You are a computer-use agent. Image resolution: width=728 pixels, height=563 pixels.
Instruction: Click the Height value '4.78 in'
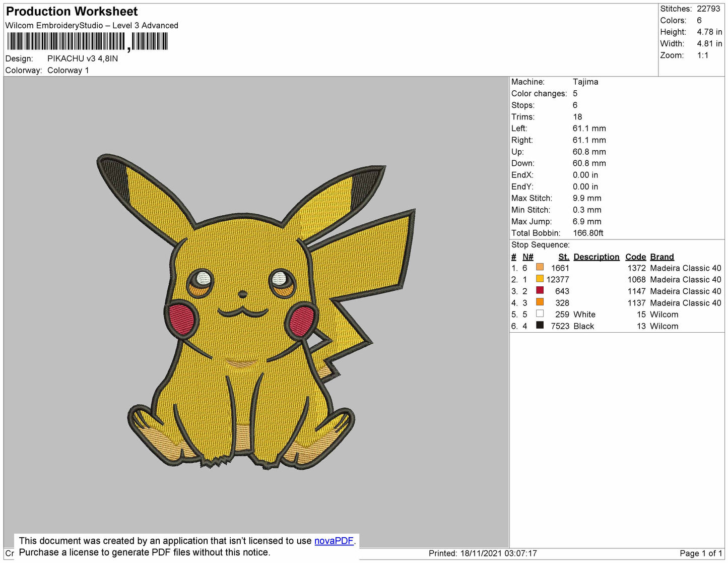[709, 32]
